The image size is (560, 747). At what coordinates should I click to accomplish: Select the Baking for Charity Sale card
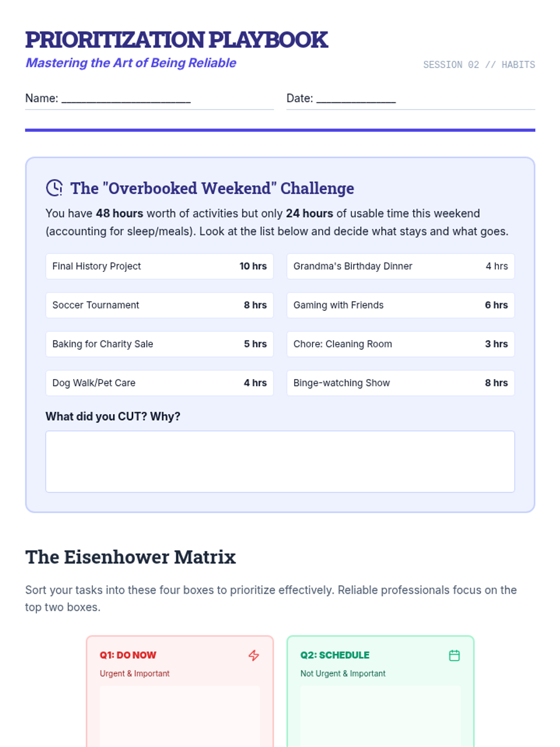coord(160,344)
